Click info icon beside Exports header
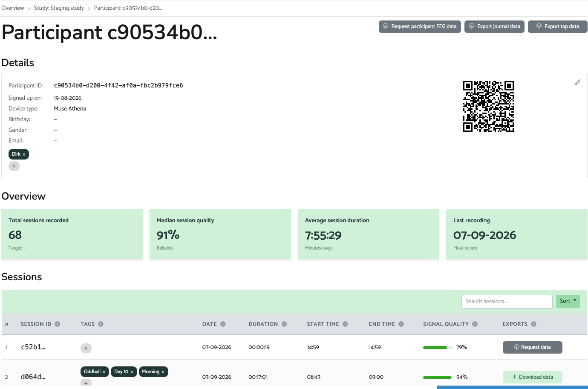588x389 pixels. pos(533,324)
